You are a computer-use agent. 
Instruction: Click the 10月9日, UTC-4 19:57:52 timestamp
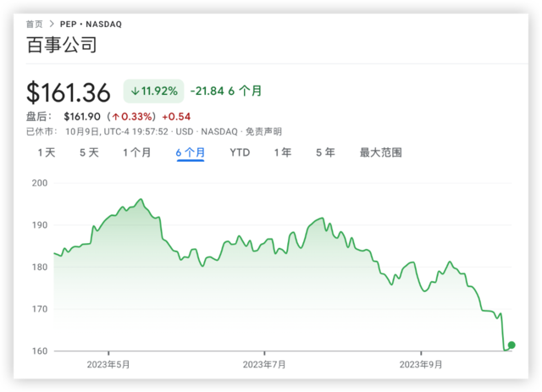point(117,132)
